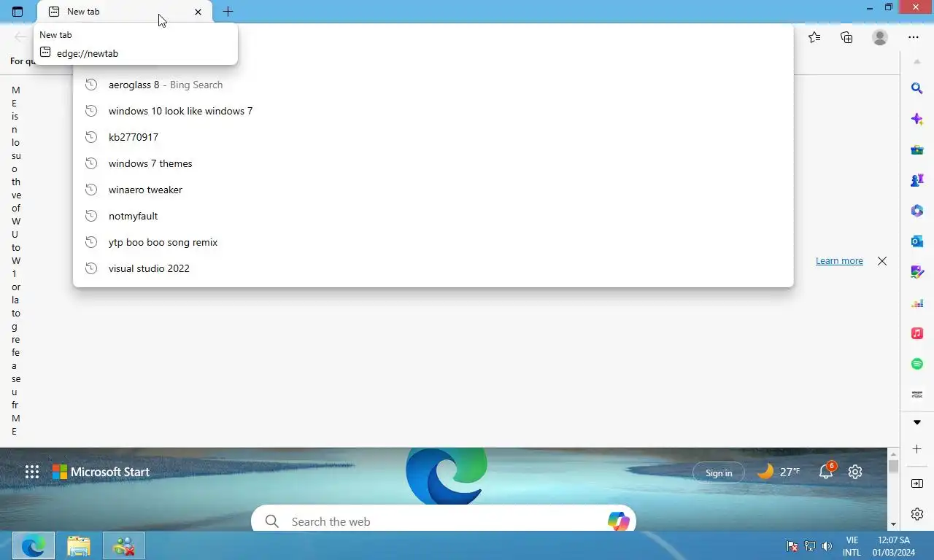934x560 pixels.
Task: Click the Sign in button
Action: coord(719,472)
